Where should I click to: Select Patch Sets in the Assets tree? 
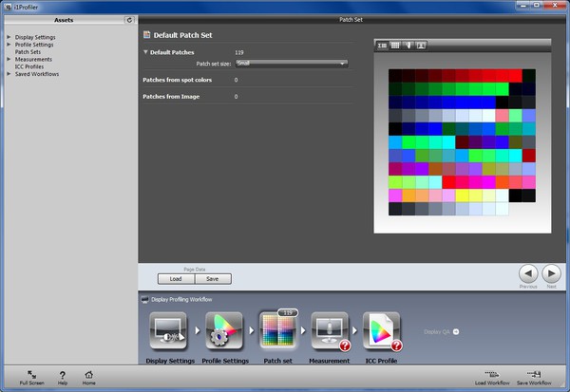pyautogui.click(x=28, y=52)
